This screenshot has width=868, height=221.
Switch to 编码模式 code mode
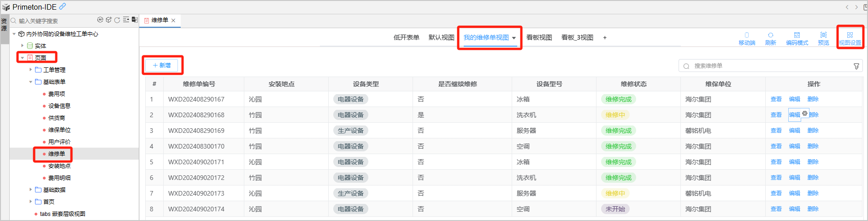pos(797,38)
